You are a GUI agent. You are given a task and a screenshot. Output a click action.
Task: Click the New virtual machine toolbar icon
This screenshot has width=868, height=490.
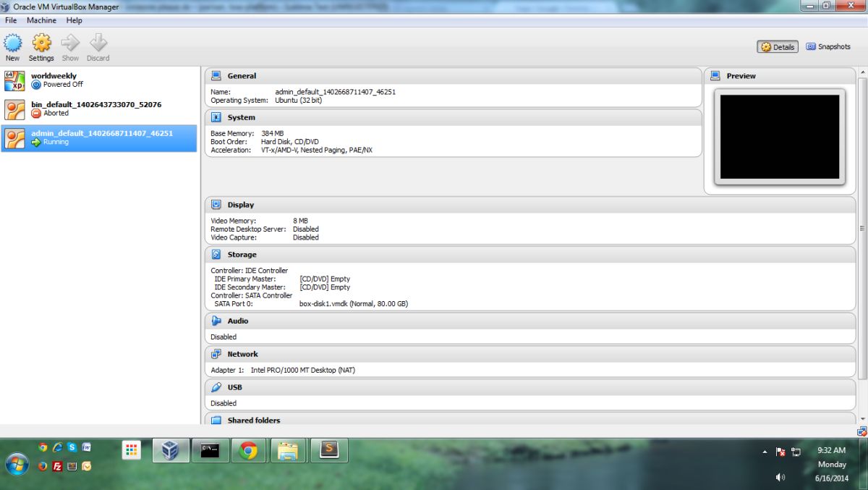point(12,43)
